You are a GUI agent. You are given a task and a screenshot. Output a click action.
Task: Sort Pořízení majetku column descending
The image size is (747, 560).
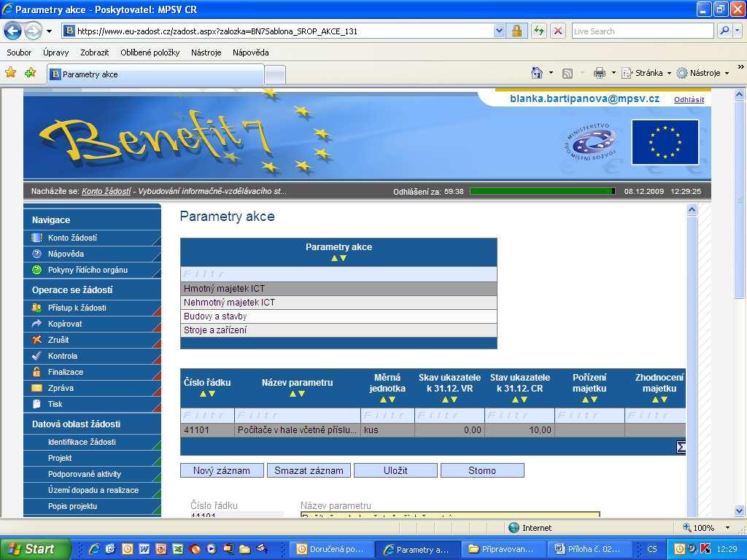coord(594,400)
